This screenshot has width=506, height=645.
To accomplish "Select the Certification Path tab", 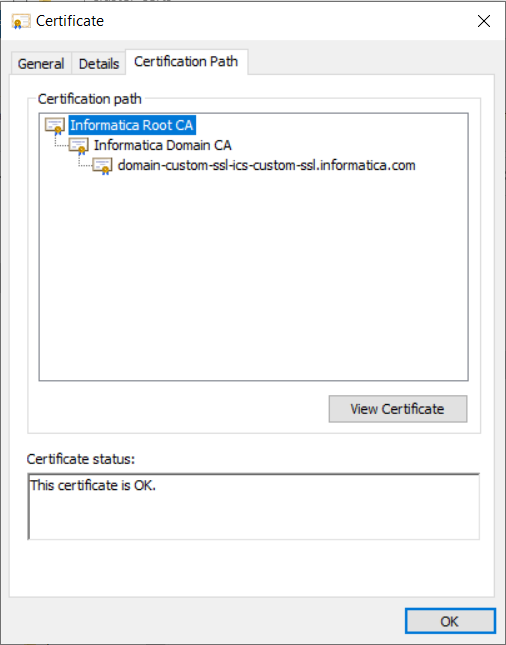I will pos(186,62).
